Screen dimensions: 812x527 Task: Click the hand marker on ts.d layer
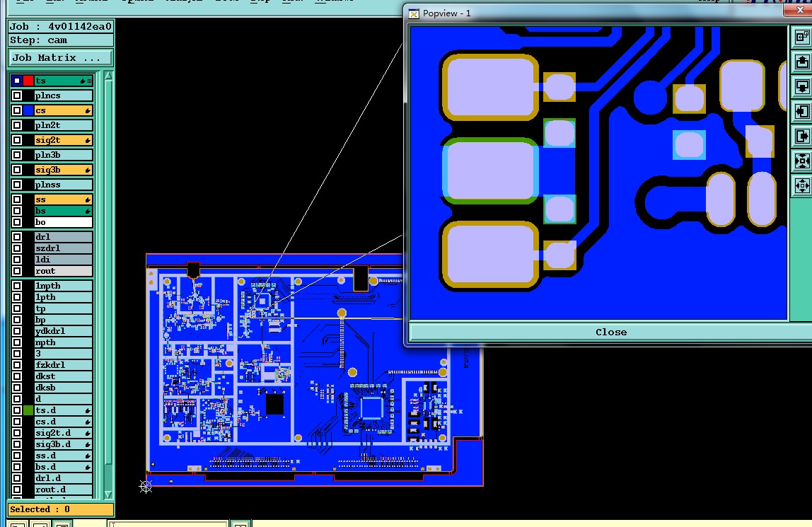point(88,410)
